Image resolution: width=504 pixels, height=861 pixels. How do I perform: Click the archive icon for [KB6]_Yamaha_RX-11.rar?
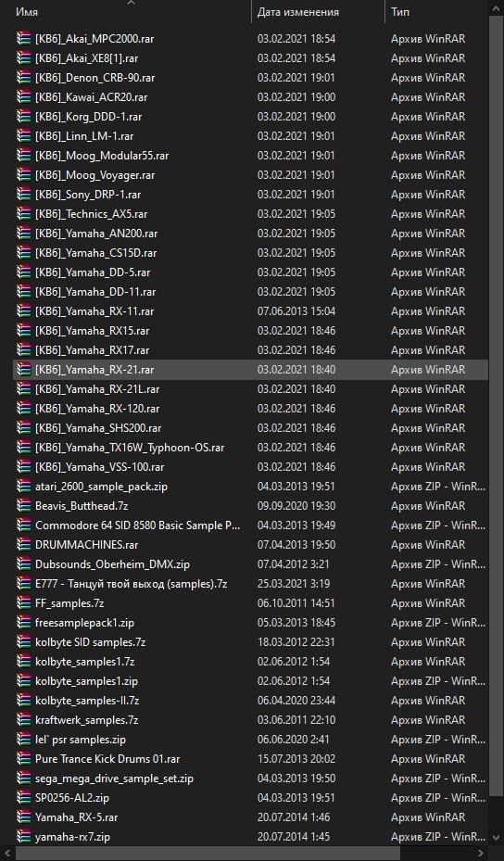point(23,311)
